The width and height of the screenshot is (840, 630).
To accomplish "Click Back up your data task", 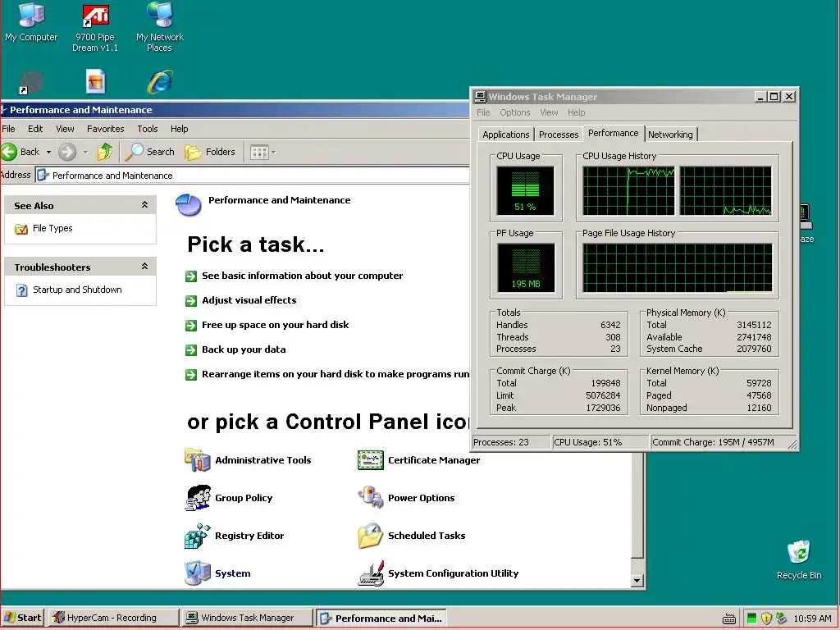I will (243, 349).
